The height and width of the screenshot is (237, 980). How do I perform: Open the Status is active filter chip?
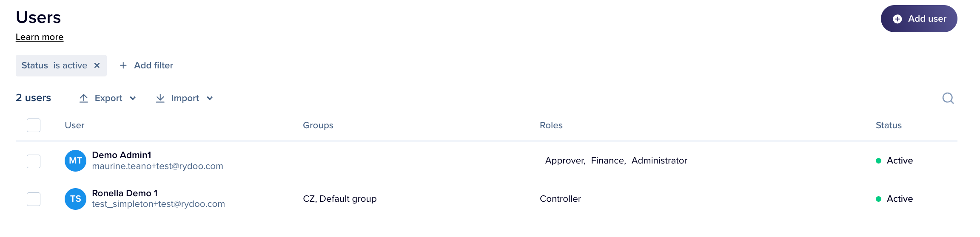click(54, 65)
